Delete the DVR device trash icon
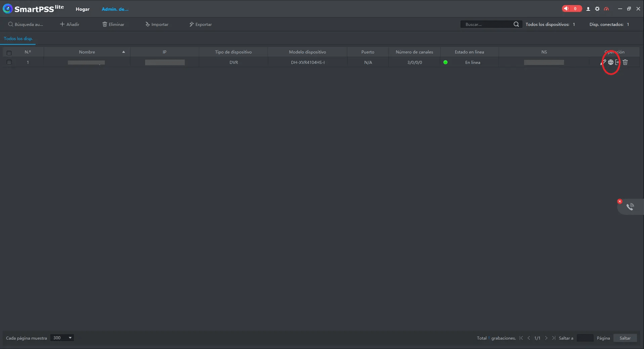Viewport: 644px width, 349px height. (x=625, y=62)
